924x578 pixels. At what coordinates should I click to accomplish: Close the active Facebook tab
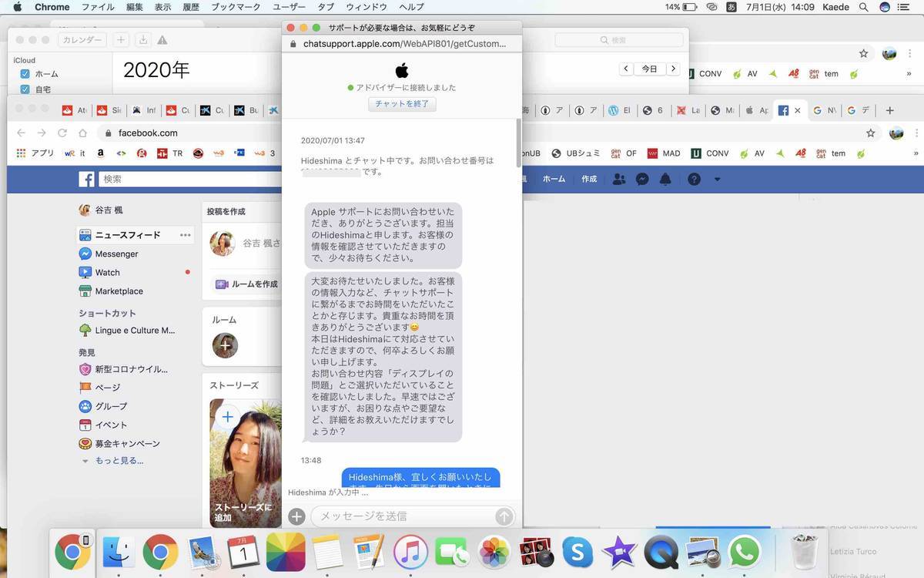point(798,110)
